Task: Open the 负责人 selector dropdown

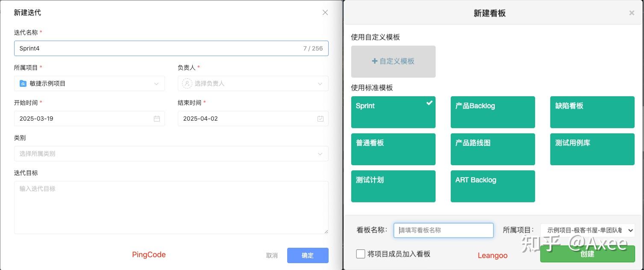Action: coord(253,83)
